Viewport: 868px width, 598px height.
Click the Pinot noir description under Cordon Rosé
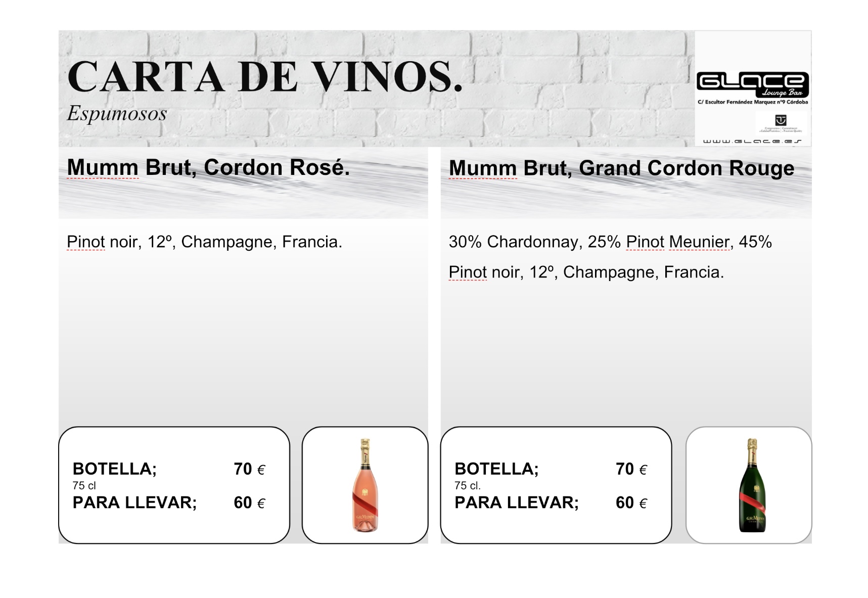[204, 242]
